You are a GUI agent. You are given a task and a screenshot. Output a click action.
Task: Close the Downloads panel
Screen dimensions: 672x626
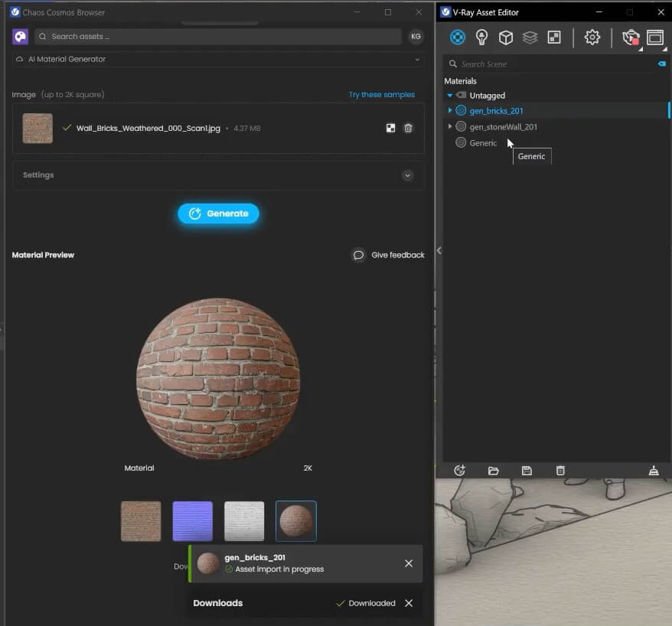(x=409, y=603)
